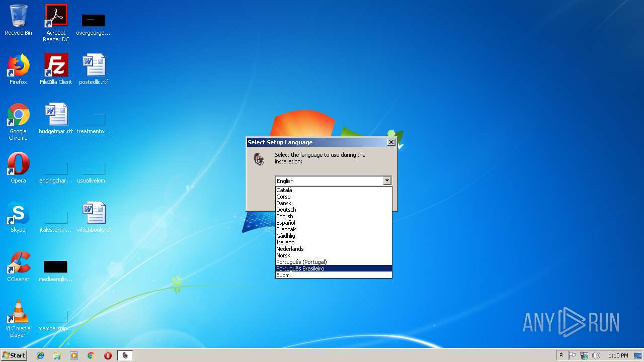
Task: Pick Norsk from language list
Action: 334,255
